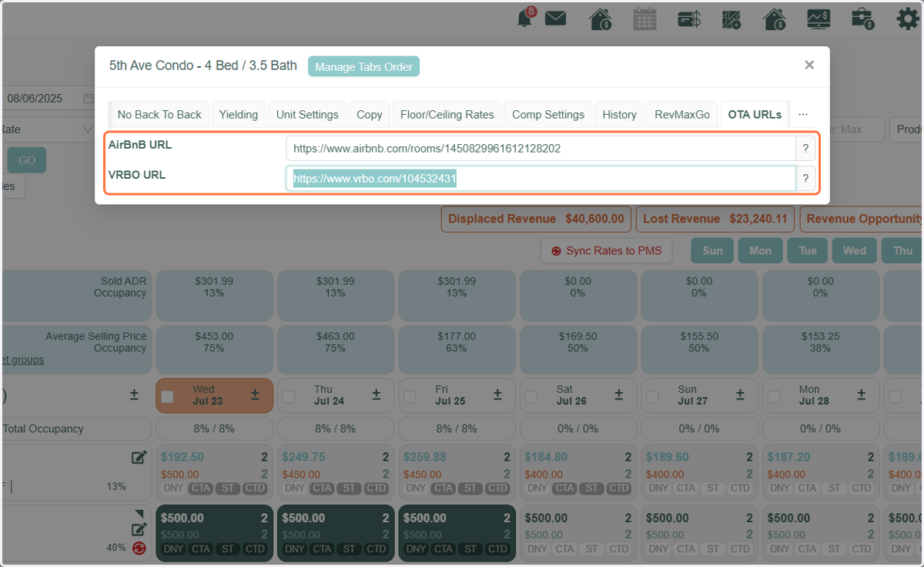The height and width of the screenshot is (567, 924).
Task: Click the Displaced Revenue $40,600.00 box
Action: point(537,219)
